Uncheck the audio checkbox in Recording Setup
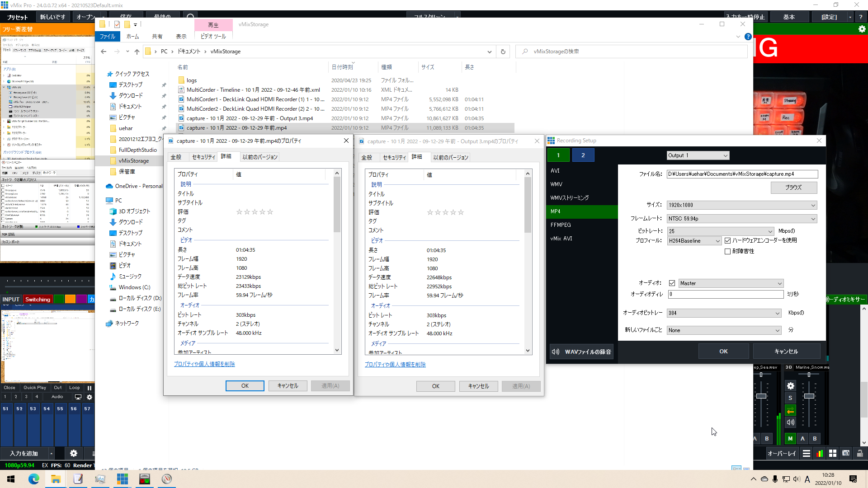Viewport: 868px width, 488px height. tap(672, 283)
